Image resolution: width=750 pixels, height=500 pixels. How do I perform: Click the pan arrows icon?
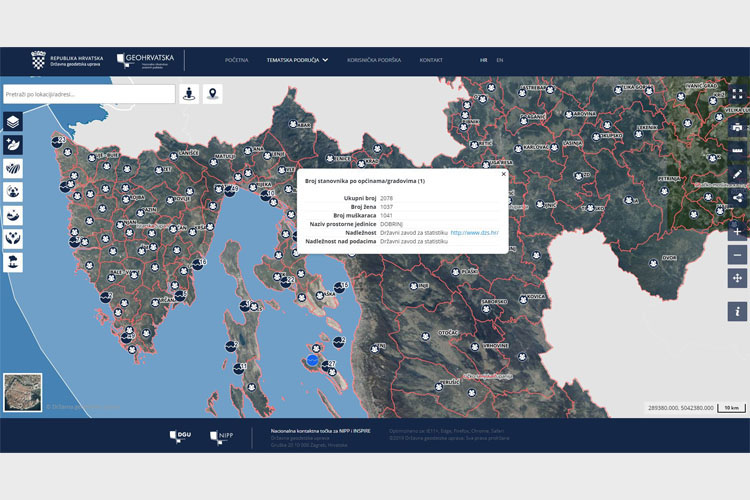pyautogui.click(x=737, y=278)
